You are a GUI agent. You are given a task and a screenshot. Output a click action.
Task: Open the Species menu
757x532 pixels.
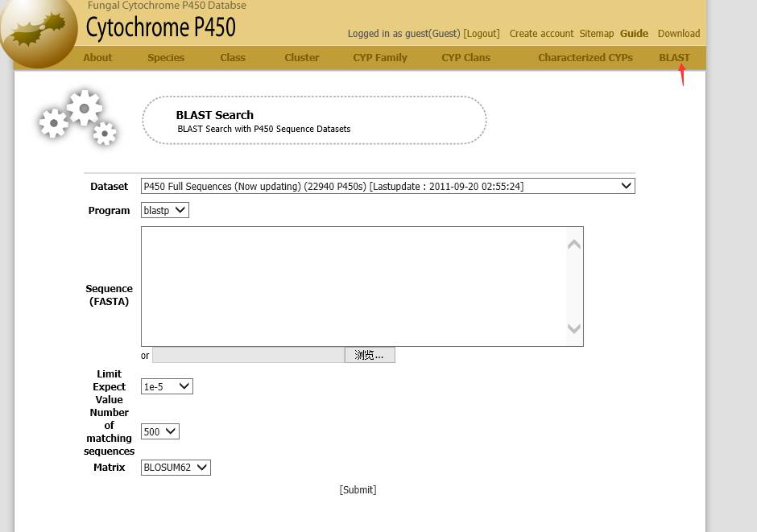(x=166, y=57)
